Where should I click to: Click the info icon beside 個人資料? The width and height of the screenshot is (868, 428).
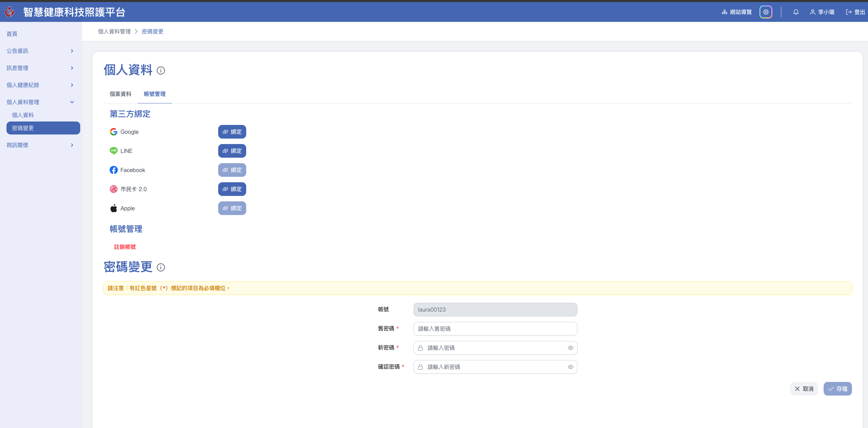point(161,71)
